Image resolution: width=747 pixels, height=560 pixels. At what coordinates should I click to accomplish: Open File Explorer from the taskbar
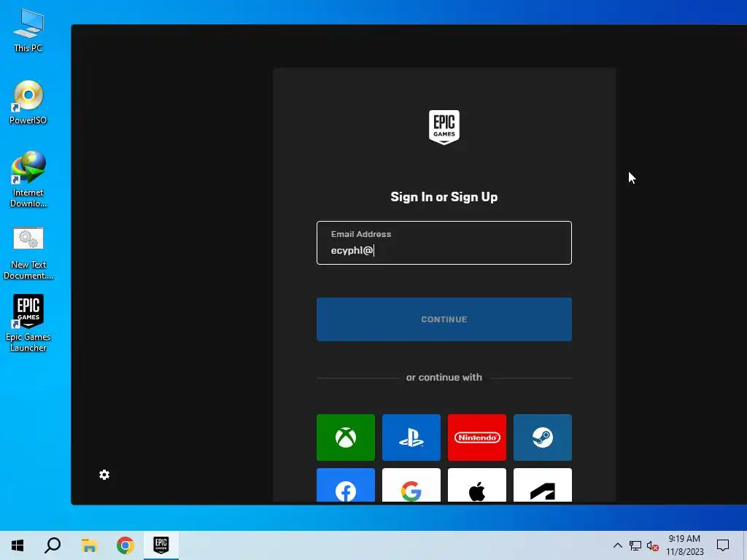point(89,545)
